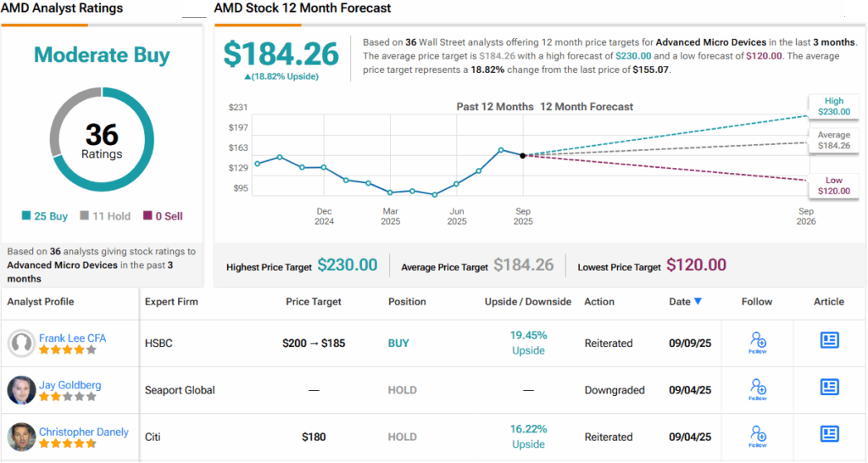Open Christopher Danely profile link
Viewport: 868px width, 463px height.
(x=84, y=432)
